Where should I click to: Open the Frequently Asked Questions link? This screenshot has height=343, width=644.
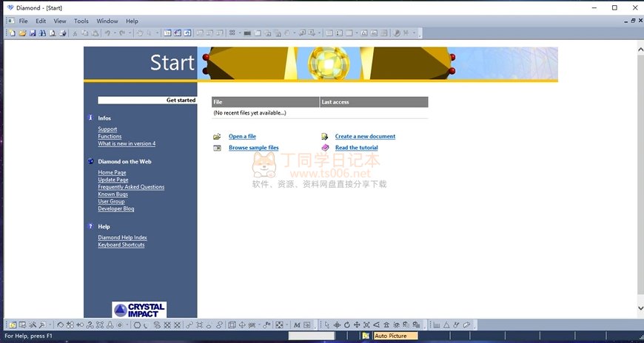point(131,187)
